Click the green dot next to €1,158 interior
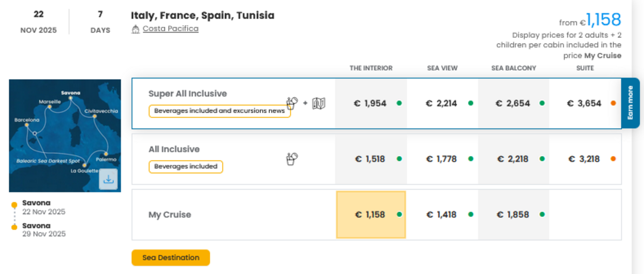644x274 pixels. [399, 214]
